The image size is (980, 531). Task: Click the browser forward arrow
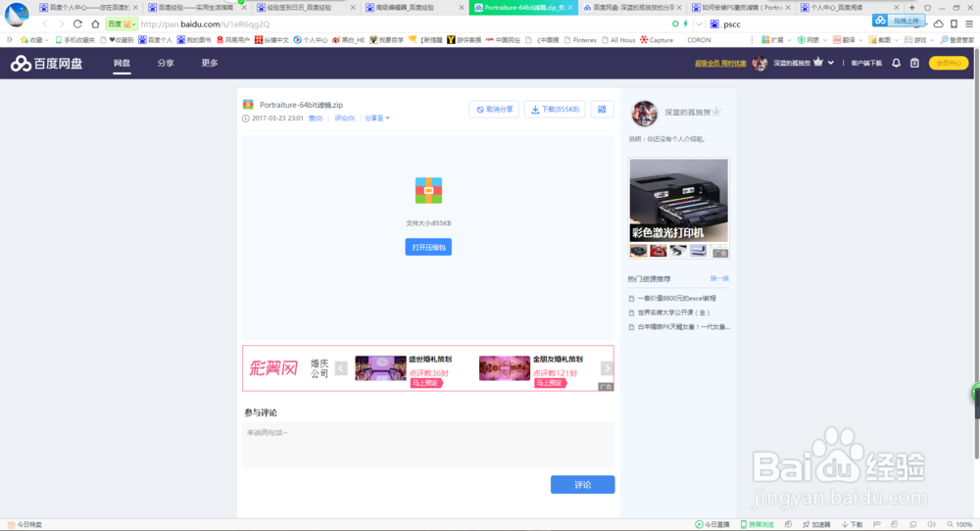pos(61,24)
